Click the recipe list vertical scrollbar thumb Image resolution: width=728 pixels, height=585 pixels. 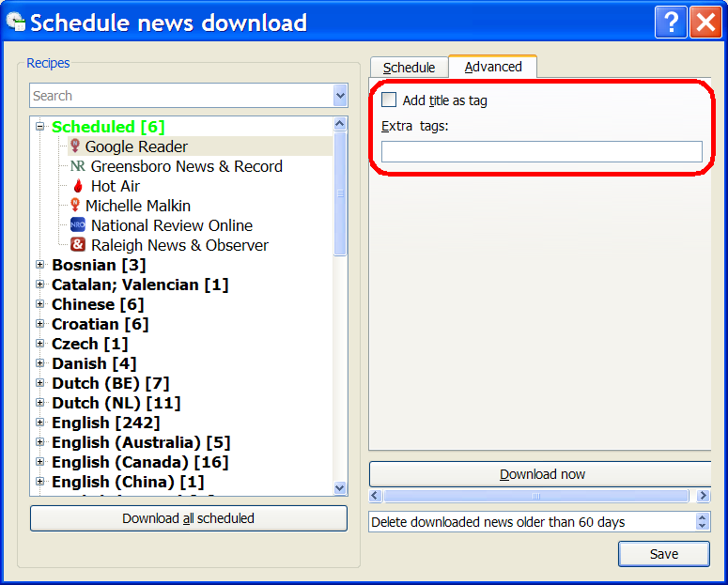pos(340,193)
